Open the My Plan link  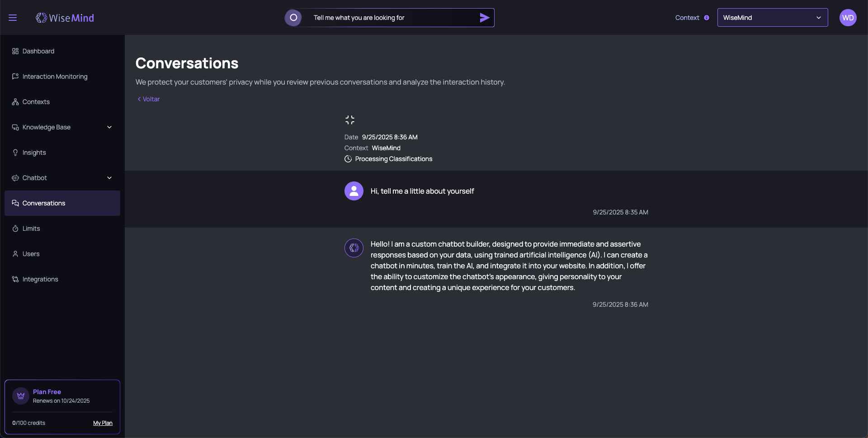click(103, 423)
